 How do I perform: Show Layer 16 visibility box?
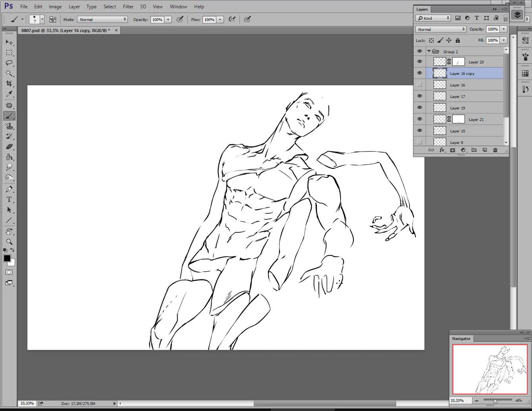(x=420, y=85)
